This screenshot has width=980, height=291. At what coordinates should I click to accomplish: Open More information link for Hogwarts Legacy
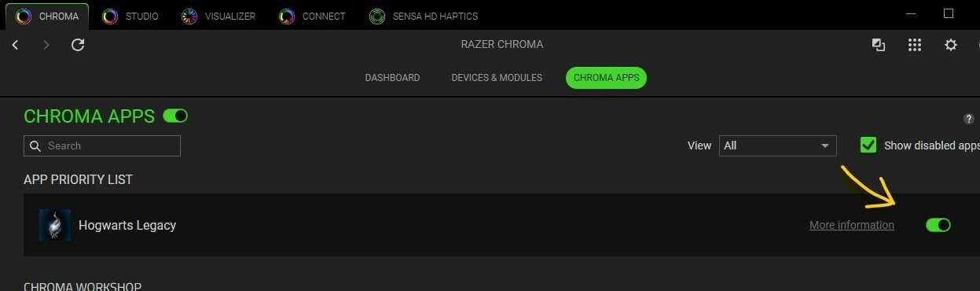(852, 225)
